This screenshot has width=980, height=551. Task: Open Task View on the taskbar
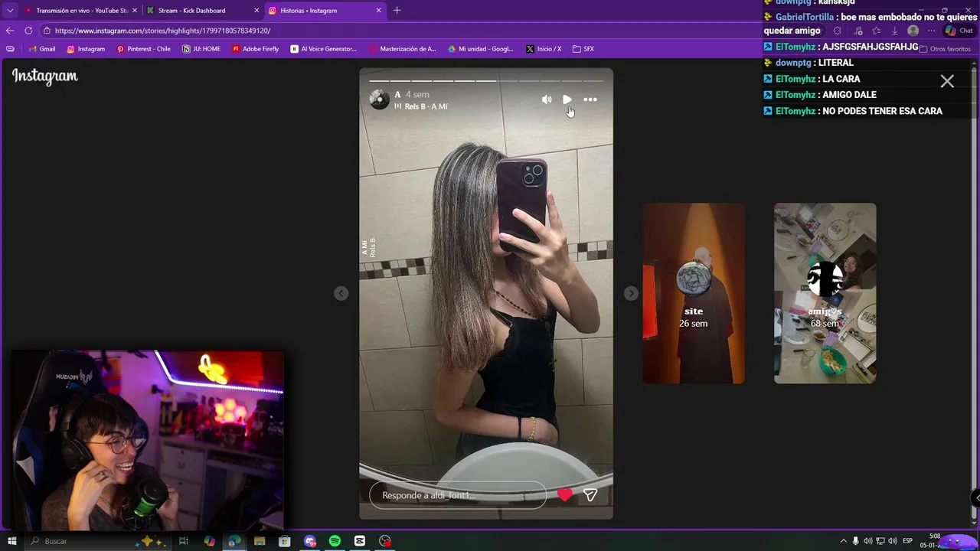184,541
